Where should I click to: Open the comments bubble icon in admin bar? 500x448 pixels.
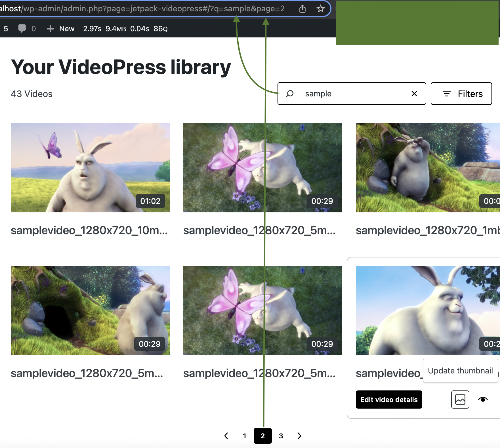[22, 29]
